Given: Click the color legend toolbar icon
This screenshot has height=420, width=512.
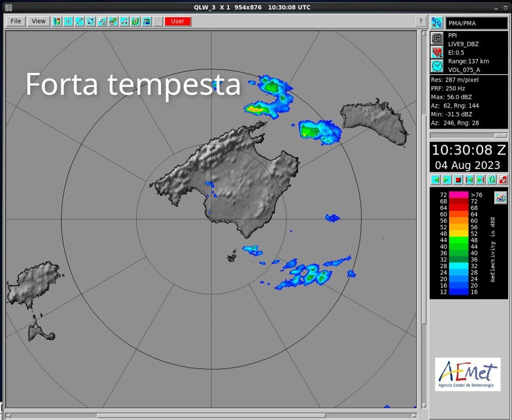Looking at the screenshot, I should point(57,21).
